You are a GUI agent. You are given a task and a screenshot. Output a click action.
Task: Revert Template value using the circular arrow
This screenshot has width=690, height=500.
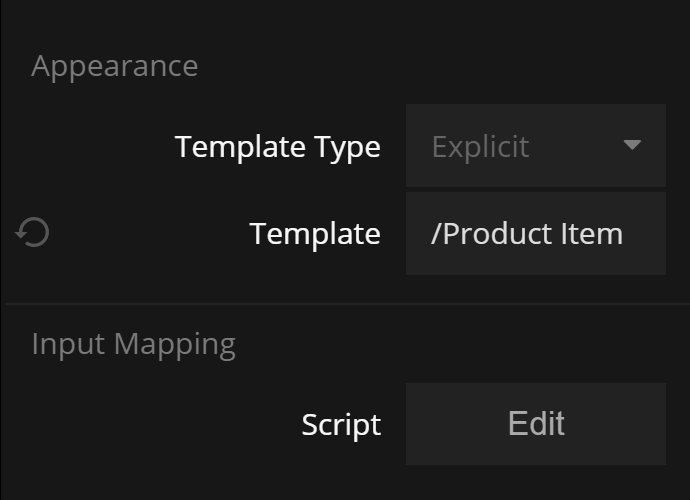coord(33,234)
